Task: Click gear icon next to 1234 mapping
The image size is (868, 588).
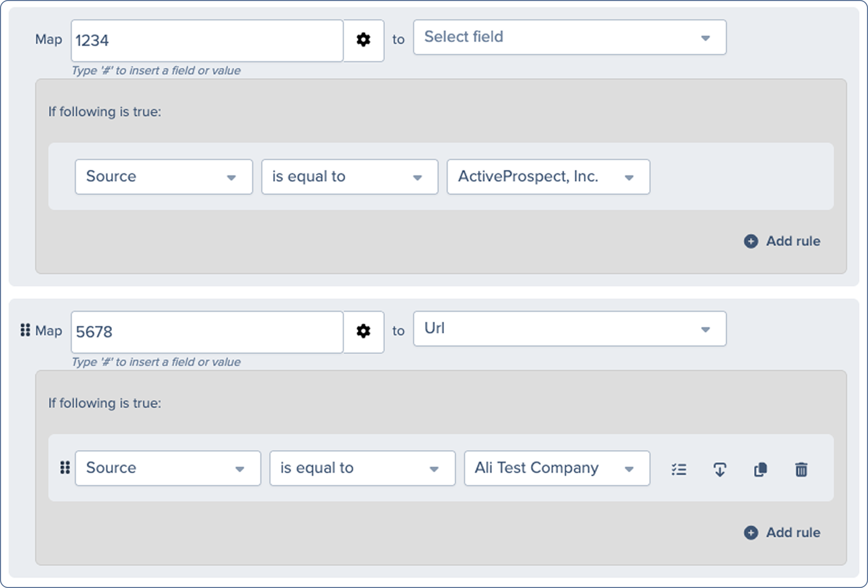Action: click(x=363, y=40)
